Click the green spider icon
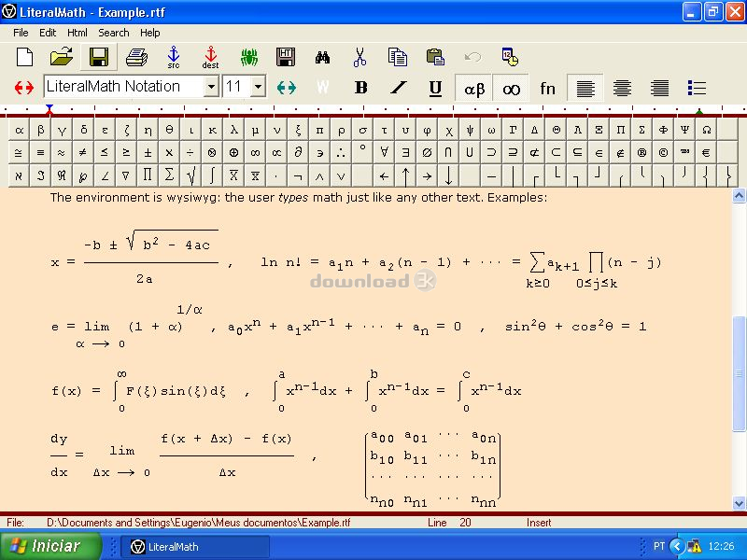Viewport: 747px width, 560px height. point(248,58)
